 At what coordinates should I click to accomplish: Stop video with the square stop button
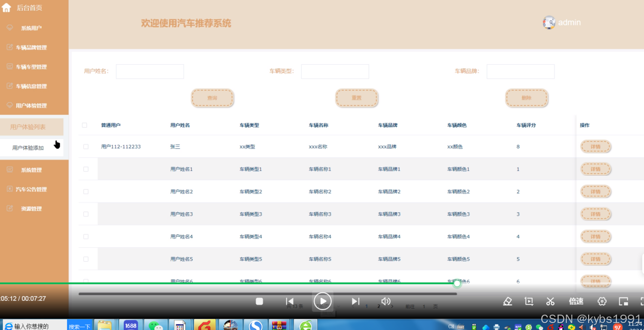coord(260,301)
